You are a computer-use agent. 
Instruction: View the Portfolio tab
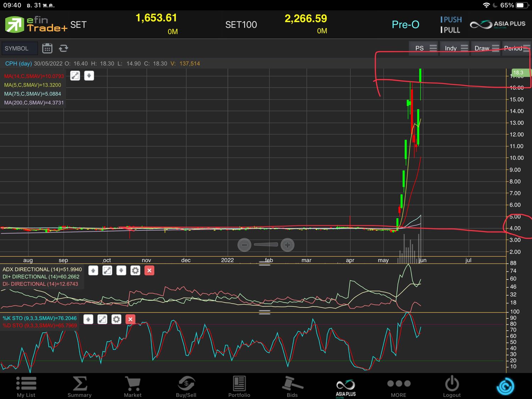coord(239,387)
